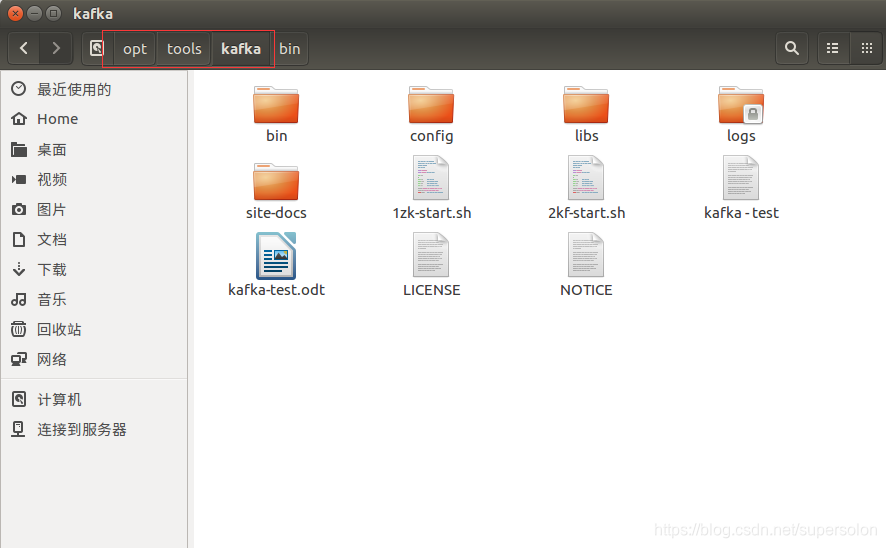
Task: Click the videos icon next to 视频
Action: pos(19,179)
